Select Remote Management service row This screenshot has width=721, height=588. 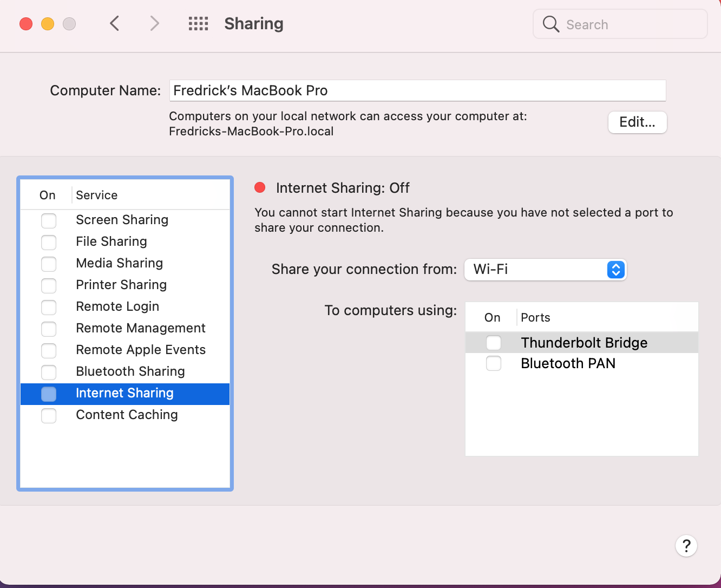click(125, 328)
